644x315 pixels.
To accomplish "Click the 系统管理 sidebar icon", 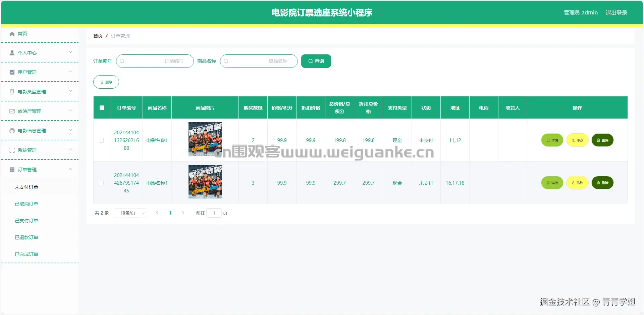I will 12,150.
